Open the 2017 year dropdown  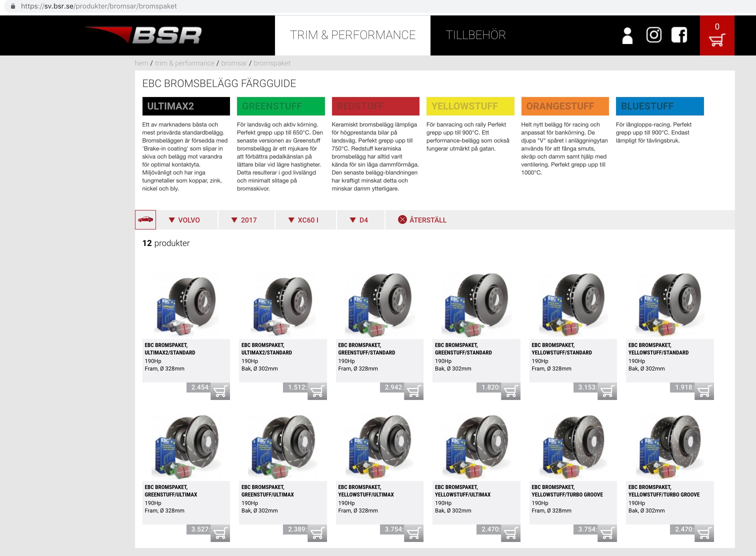tap(246, 220)
